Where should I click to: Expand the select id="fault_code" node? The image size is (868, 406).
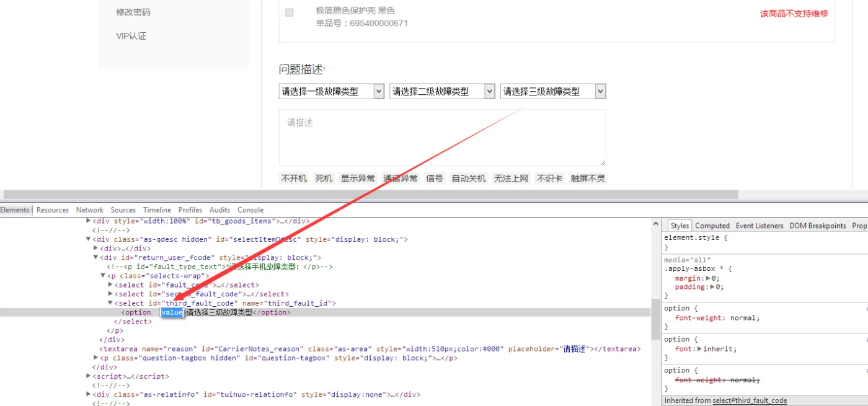[x=111, y=285]
